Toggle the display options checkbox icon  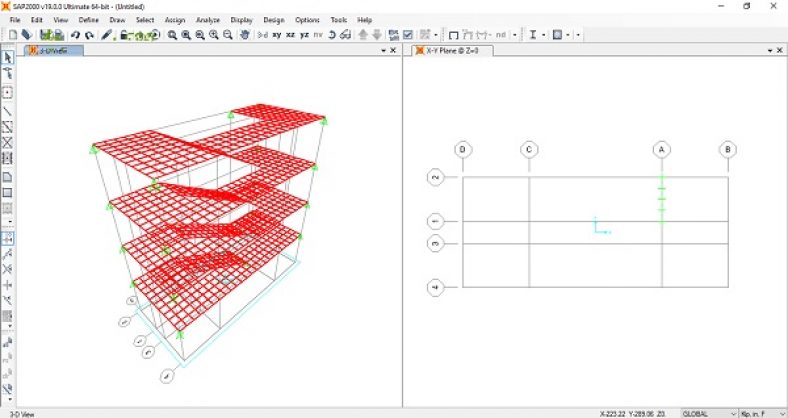408,35
